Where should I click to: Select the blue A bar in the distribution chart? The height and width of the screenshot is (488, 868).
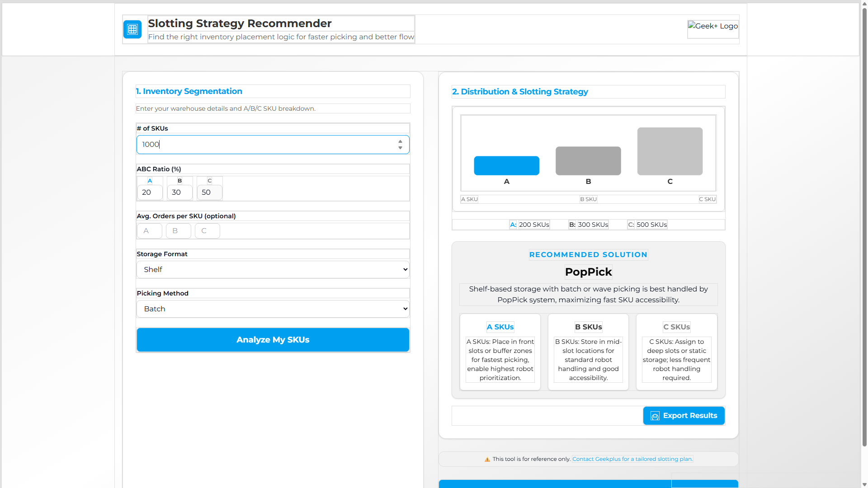click(x=506, y=165)
